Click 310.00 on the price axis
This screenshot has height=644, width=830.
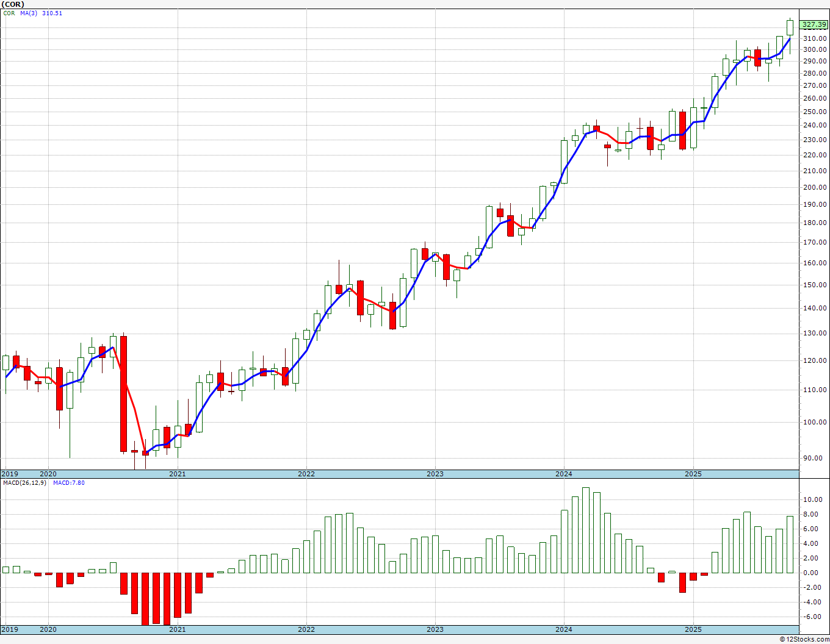815,38
